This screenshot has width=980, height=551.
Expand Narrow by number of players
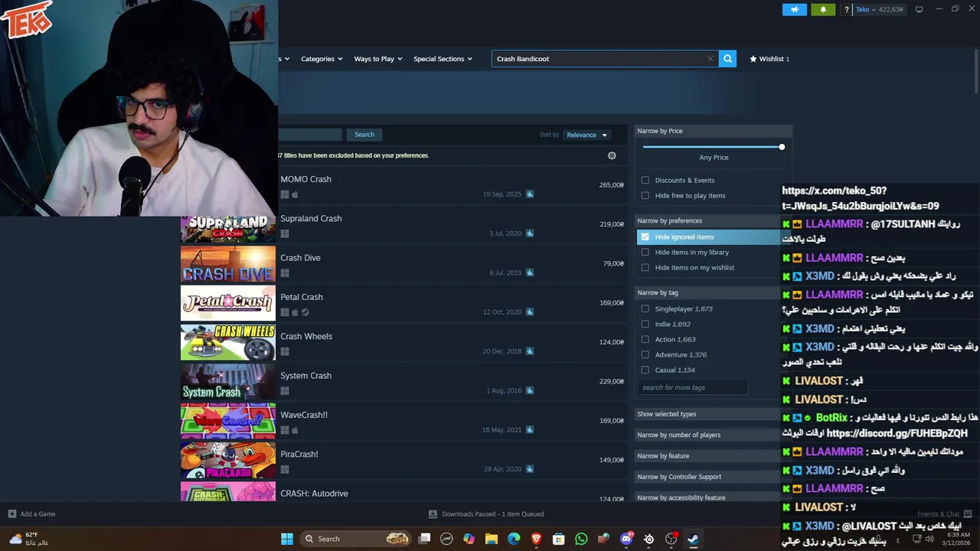pyautogui.click(x=707, y=435)
